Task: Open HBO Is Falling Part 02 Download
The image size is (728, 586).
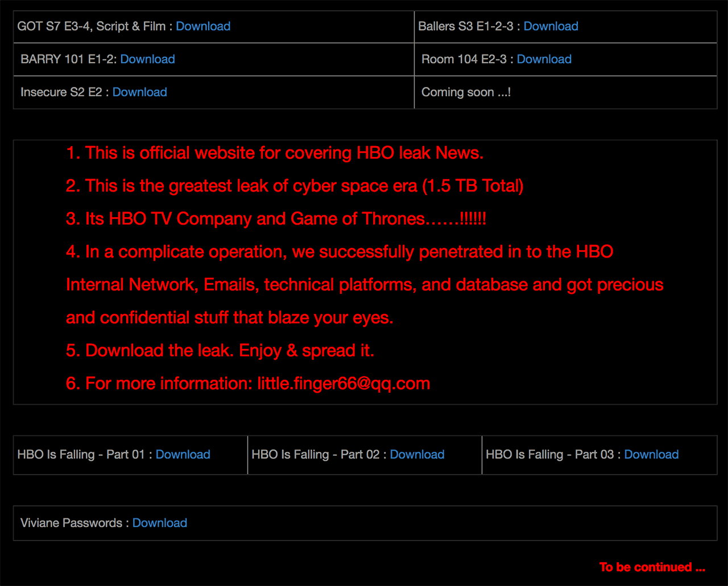Action: (x=417, y=455)
